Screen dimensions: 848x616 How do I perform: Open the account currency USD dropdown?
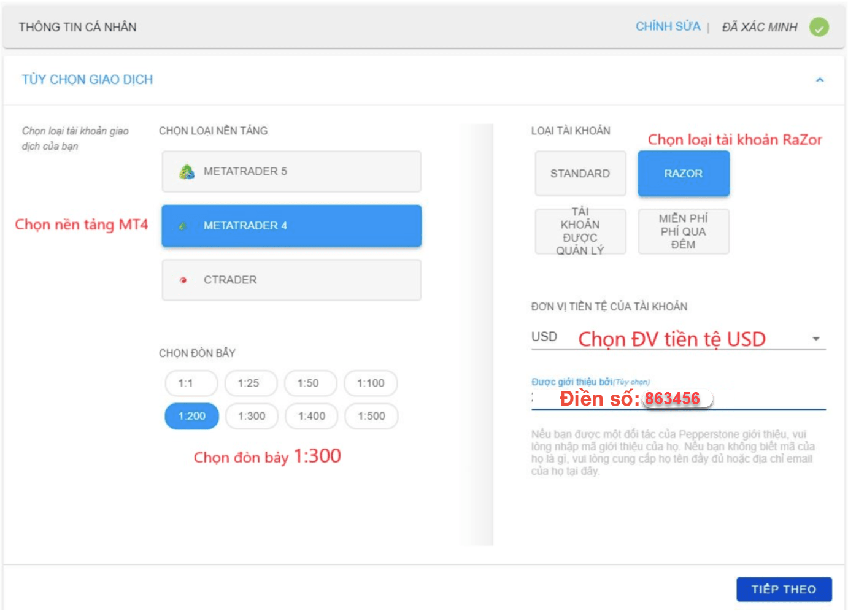tap(815, 339)
